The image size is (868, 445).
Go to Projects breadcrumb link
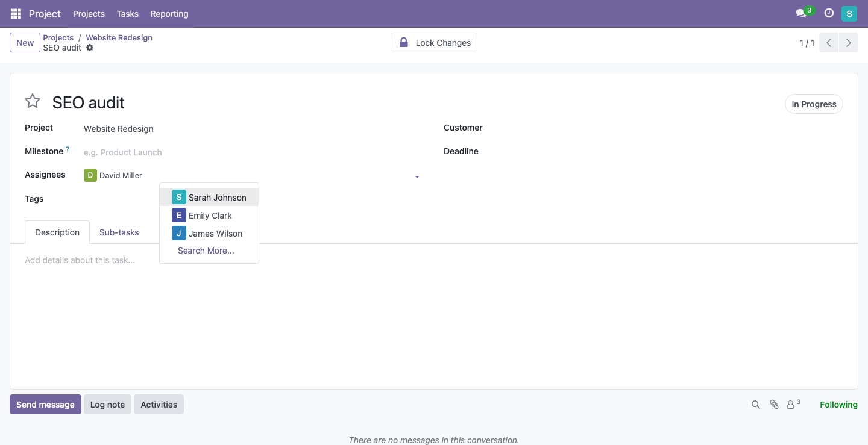(58, 37)
